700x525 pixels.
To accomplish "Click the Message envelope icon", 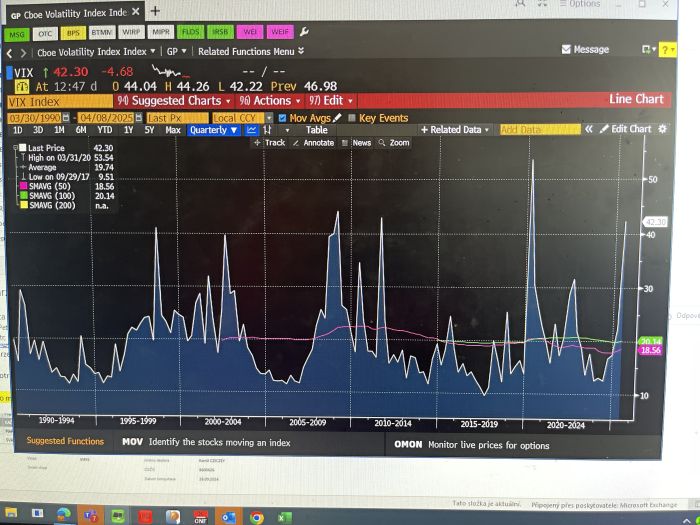I will pyautogui.click(x=567, y=50).
